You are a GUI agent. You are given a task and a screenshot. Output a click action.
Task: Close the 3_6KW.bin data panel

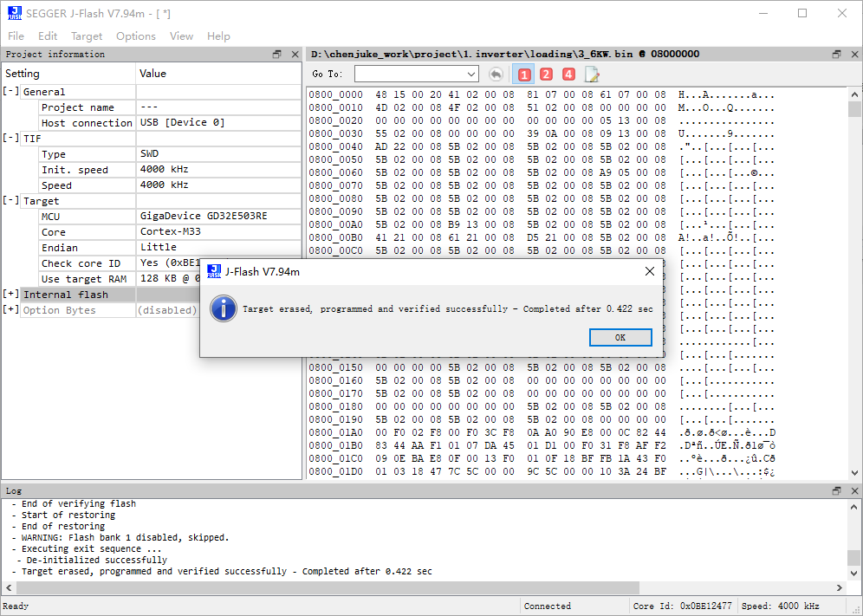coord(854,54)
